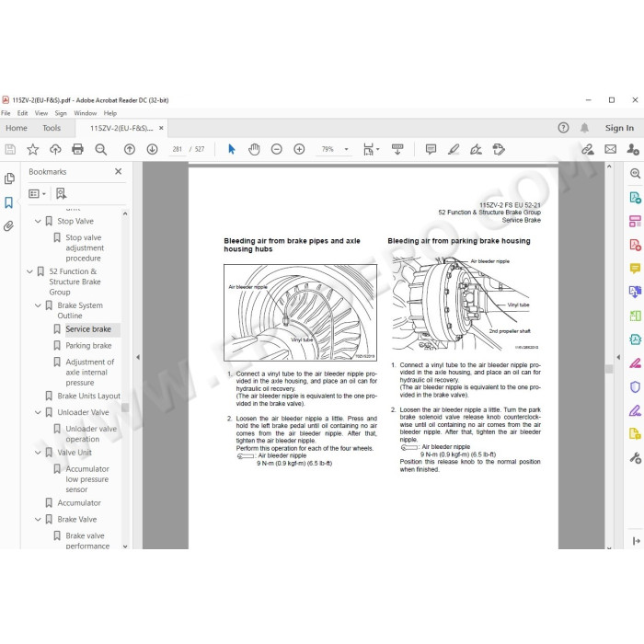
Task: Open the More Tools wrench icon
Action: 635,458
